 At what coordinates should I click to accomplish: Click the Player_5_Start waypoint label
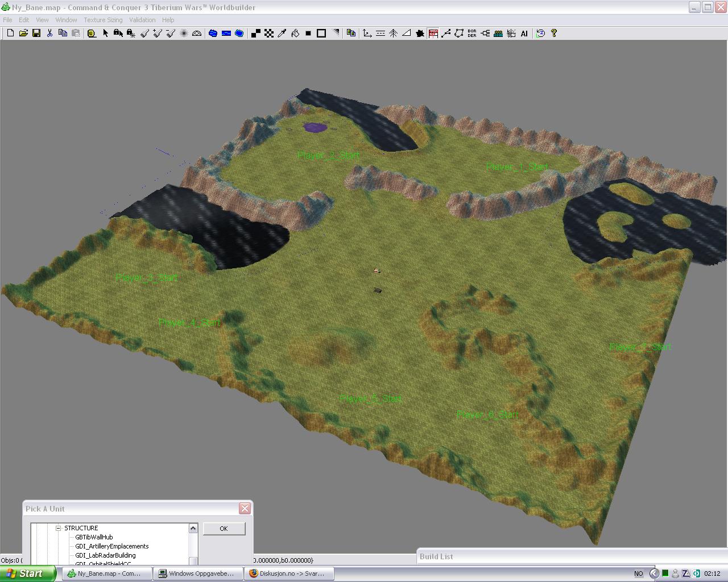(370, 398)
